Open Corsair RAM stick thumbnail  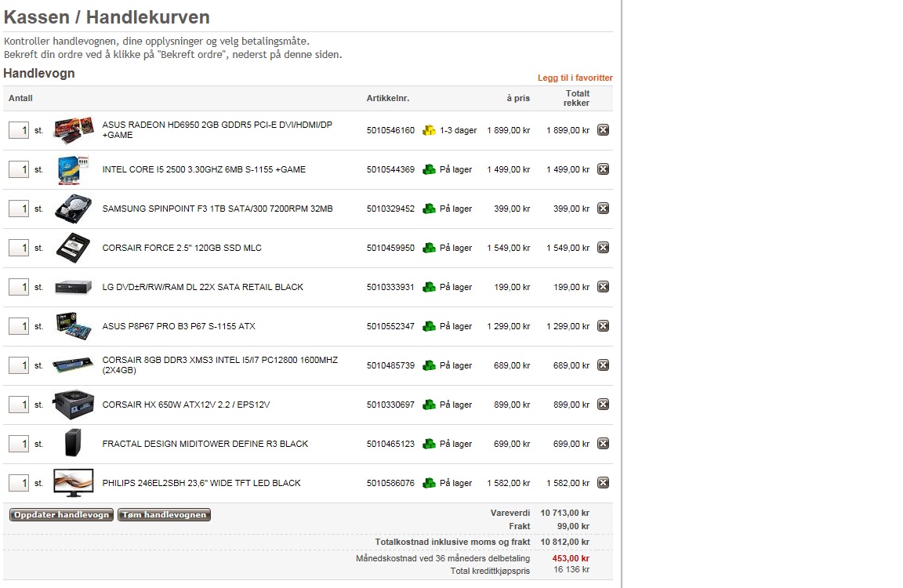click(x=73, y=365)
